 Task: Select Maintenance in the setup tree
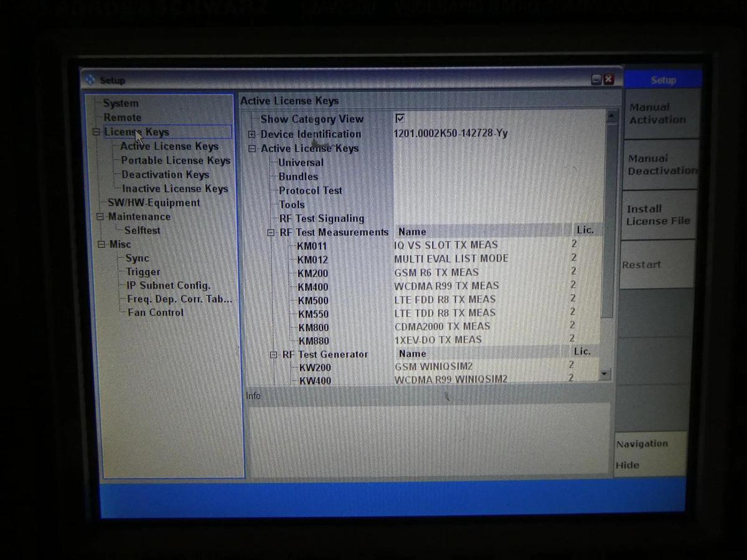139,217
